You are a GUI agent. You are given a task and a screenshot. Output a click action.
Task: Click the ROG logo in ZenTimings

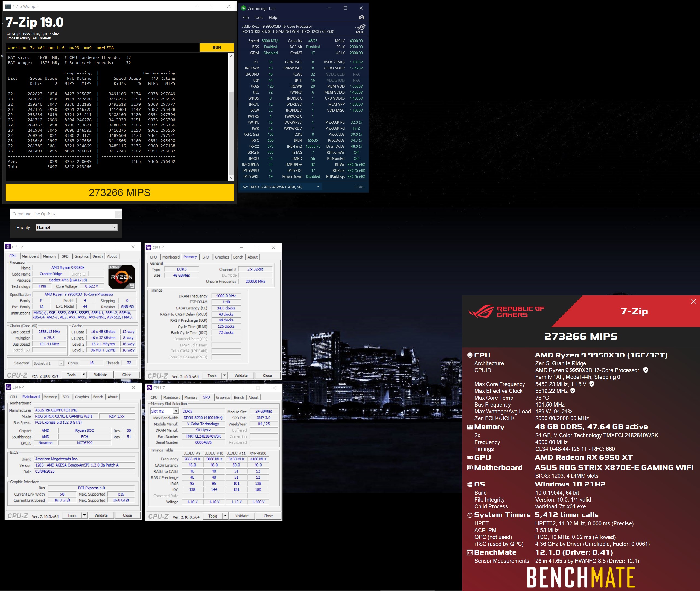point(360,29)
